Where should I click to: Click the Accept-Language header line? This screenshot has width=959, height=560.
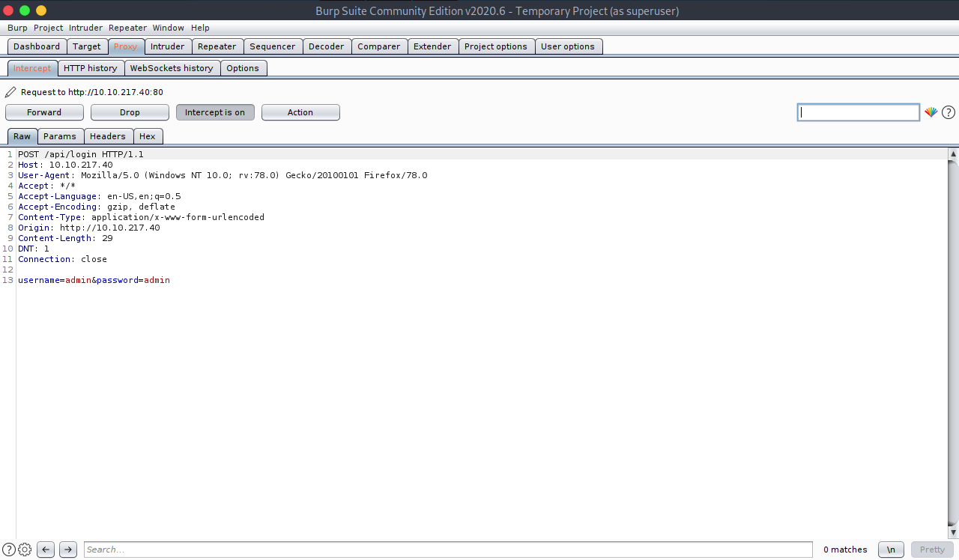point(100,196)
